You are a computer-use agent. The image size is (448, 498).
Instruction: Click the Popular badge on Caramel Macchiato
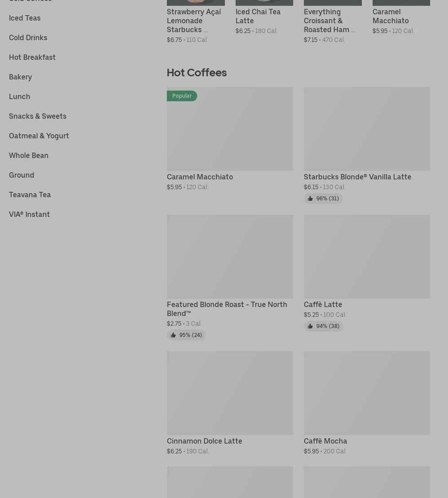tap(182, 96)
